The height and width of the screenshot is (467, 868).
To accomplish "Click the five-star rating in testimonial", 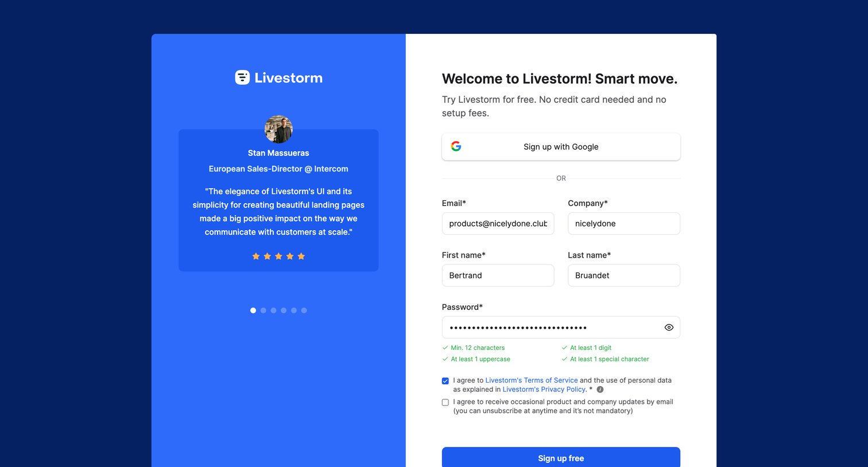I will point(278,256).
